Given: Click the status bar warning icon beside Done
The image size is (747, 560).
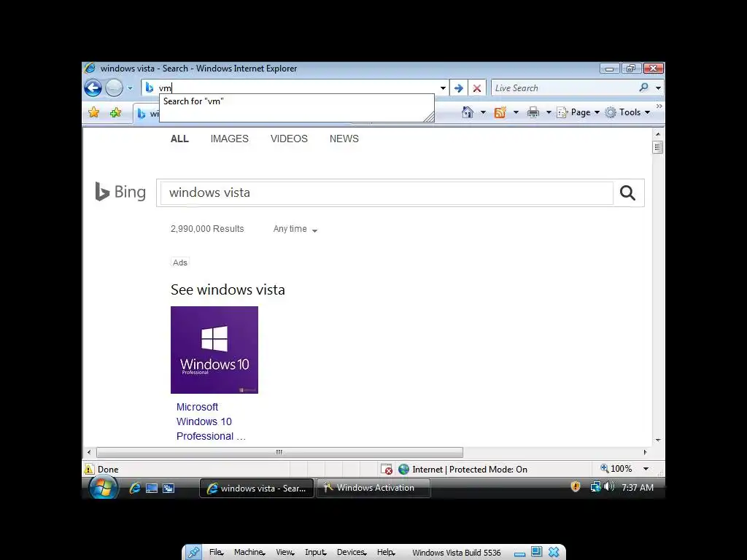Looking at the screenshot, I should click(89, 469).
